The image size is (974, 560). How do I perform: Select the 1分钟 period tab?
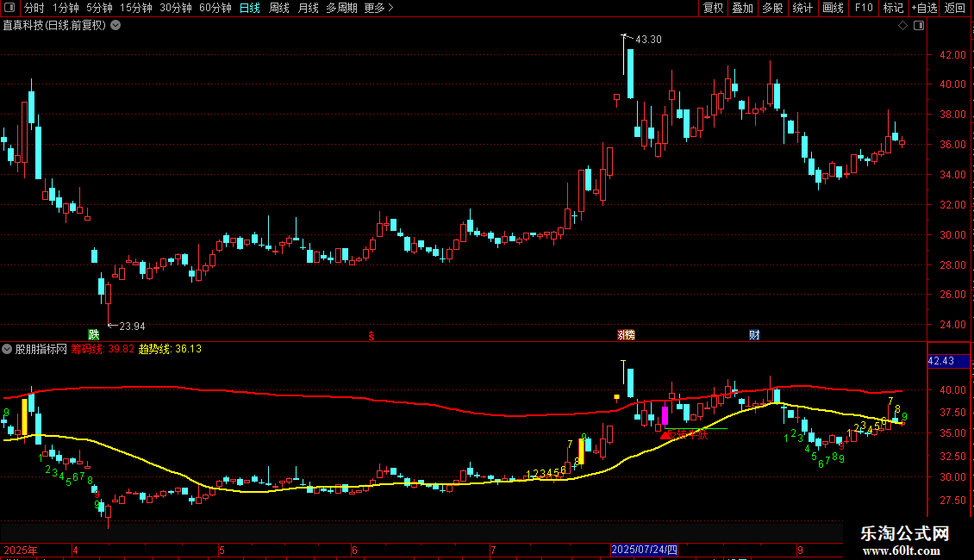[x=66, y=8]
